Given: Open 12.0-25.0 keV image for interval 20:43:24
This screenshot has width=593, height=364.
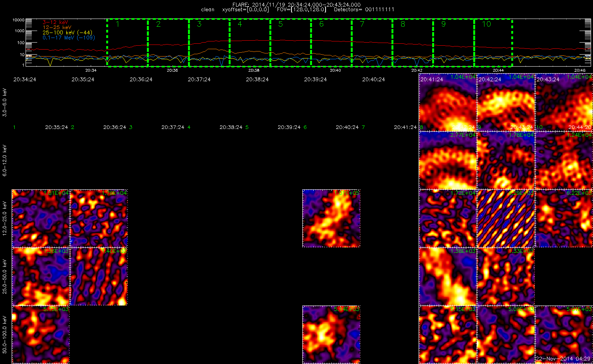Looking at the screenshot, I should (564, 218).
